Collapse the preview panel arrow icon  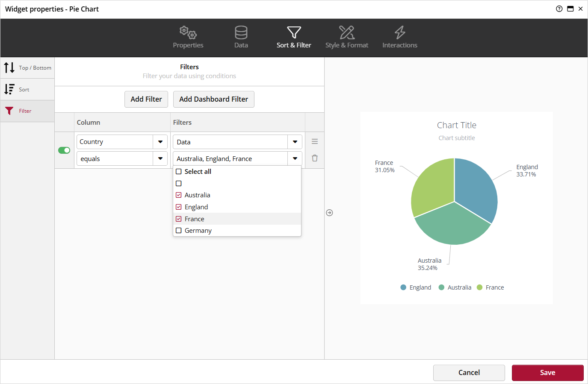pyautogui.click(x=329, y=213)
